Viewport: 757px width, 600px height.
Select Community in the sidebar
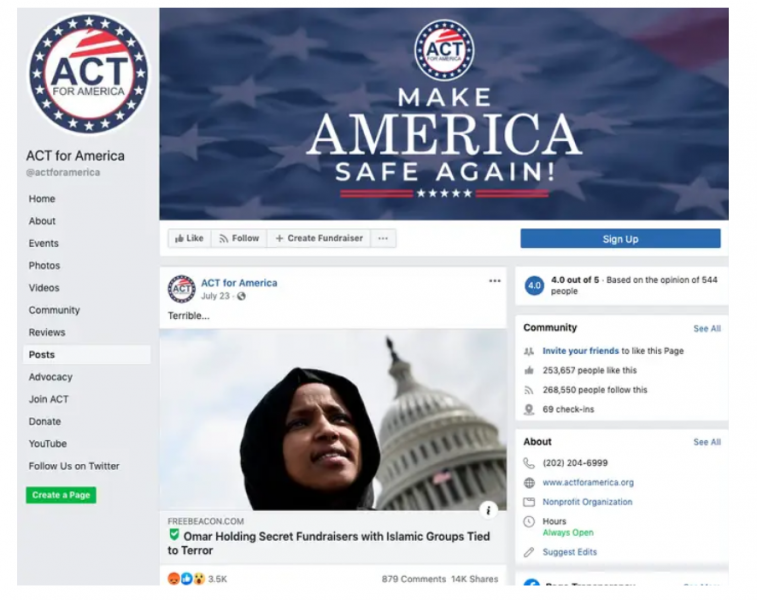54,310
